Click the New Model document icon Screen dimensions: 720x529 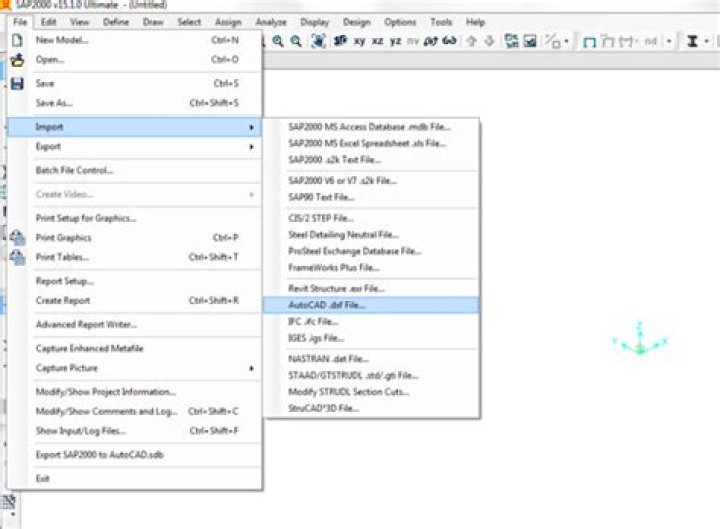pyautogui.click(x=17, y=40)
